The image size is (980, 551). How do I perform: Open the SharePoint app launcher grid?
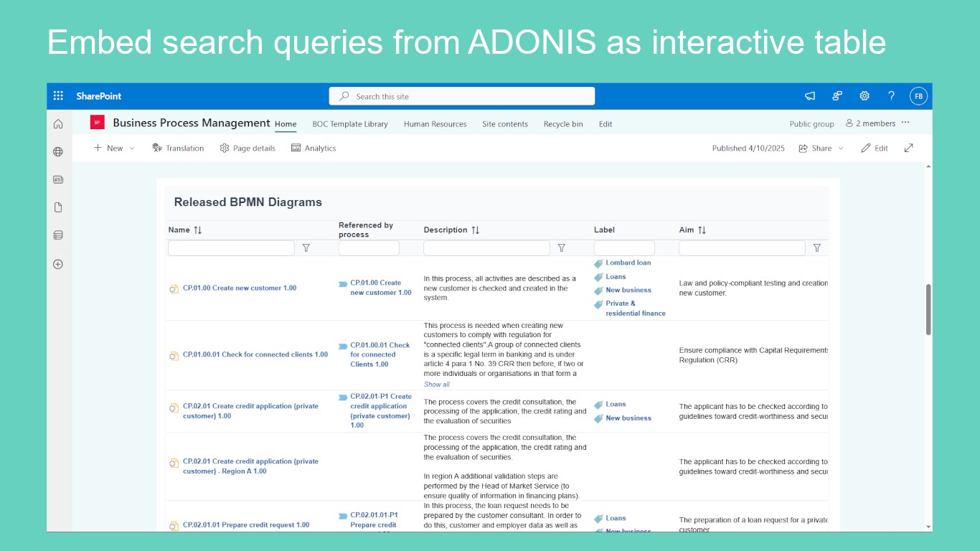coord(59,96)
